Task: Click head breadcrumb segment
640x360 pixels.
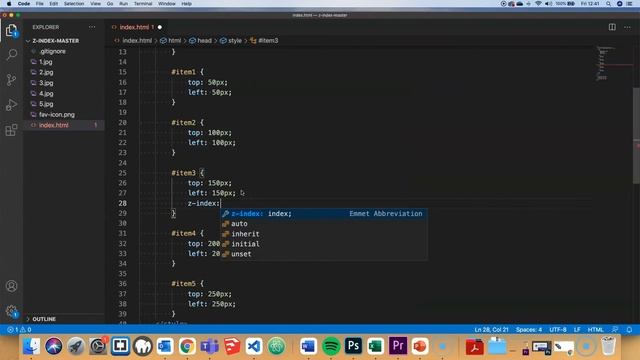Action: (204, 40)
